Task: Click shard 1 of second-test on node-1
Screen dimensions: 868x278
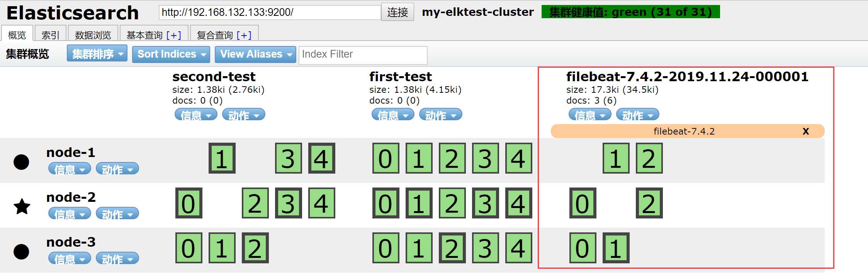Action: [222, 158]
